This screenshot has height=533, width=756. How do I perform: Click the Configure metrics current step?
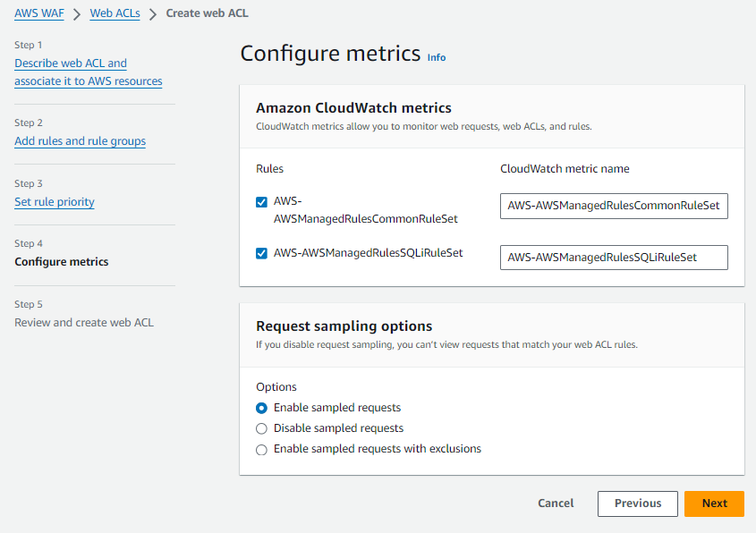pos(62,262)
